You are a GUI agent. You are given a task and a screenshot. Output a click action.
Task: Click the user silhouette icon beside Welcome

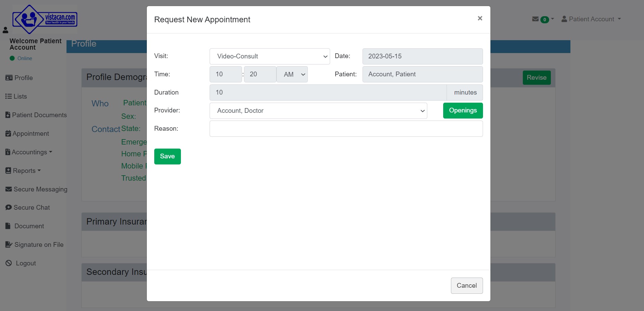point(5,30)
